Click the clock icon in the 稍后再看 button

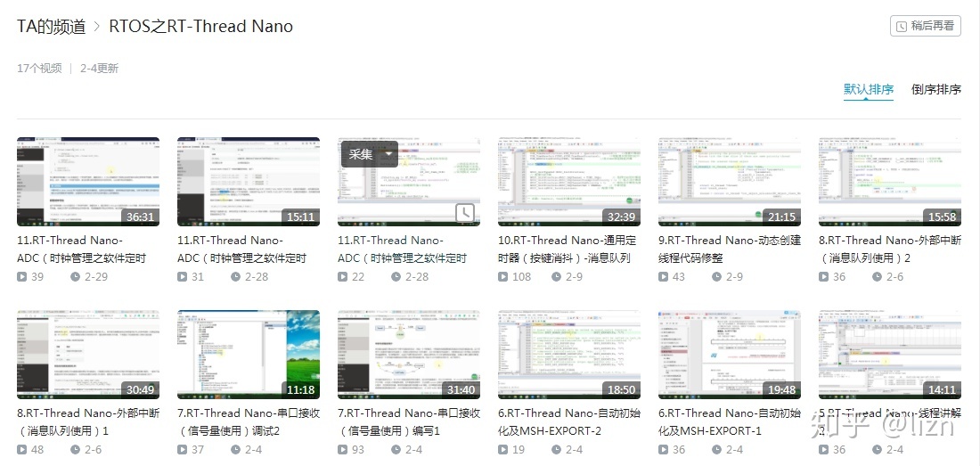902,27
